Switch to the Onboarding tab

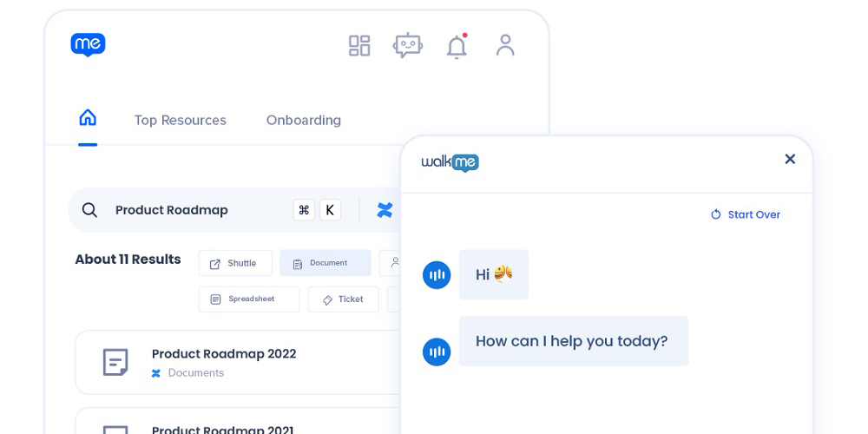pos(303,121)
